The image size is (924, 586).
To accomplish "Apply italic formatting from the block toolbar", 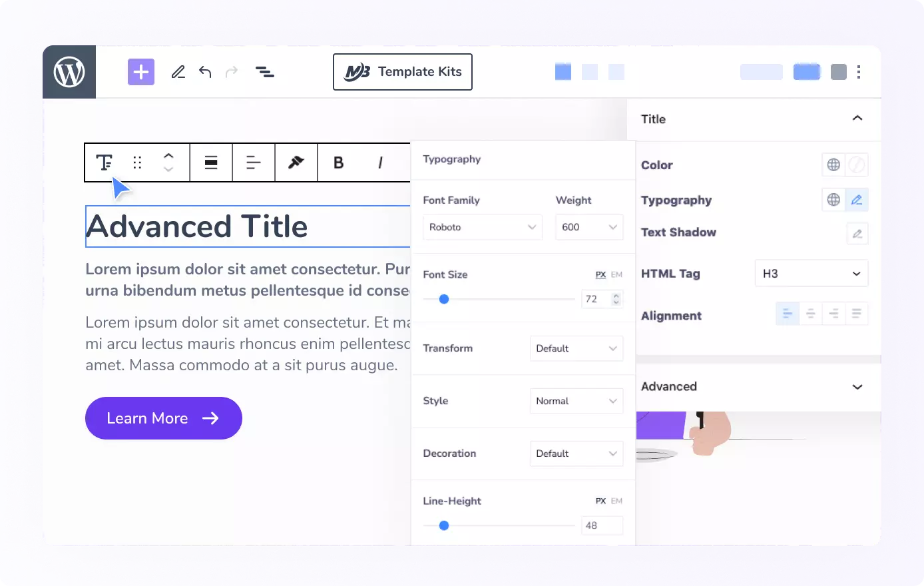I will click(x=380, y=162).
